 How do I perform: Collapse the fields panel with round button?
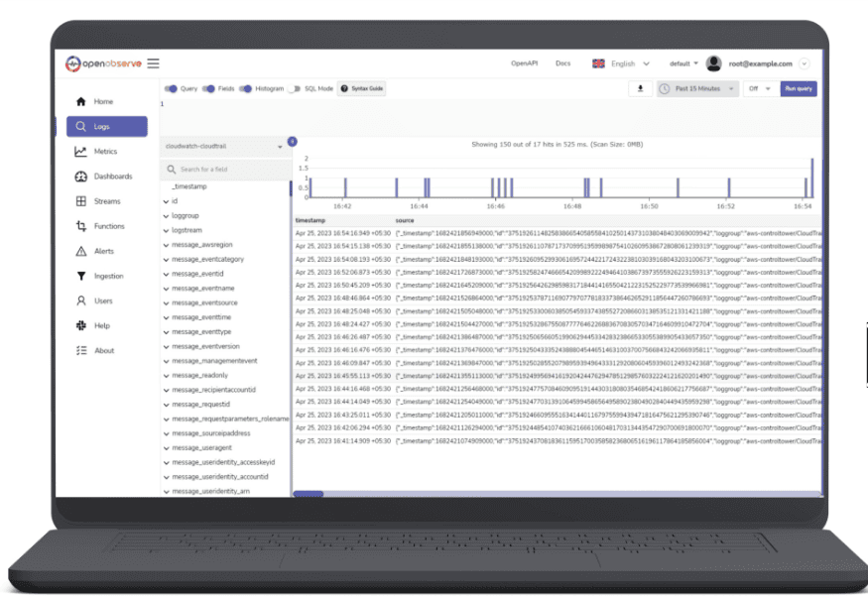293,142
